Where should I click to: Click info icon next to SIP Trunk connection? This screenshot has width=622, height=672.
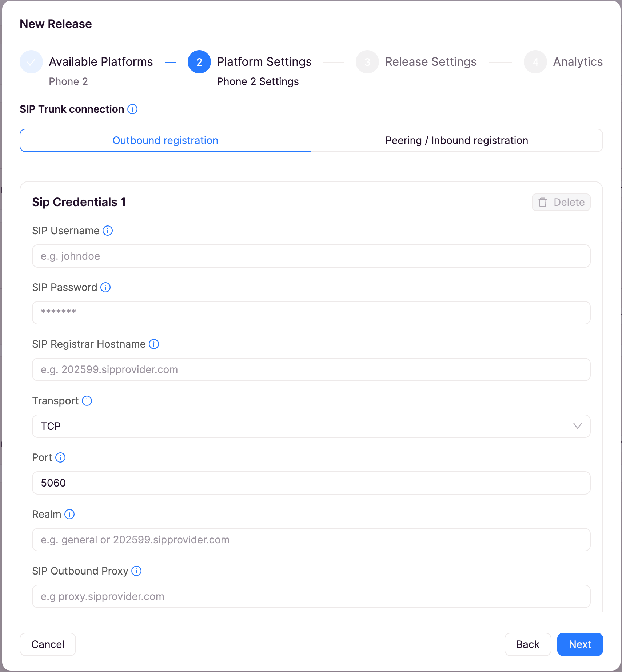pyautogui.click(x=132, y=109)
